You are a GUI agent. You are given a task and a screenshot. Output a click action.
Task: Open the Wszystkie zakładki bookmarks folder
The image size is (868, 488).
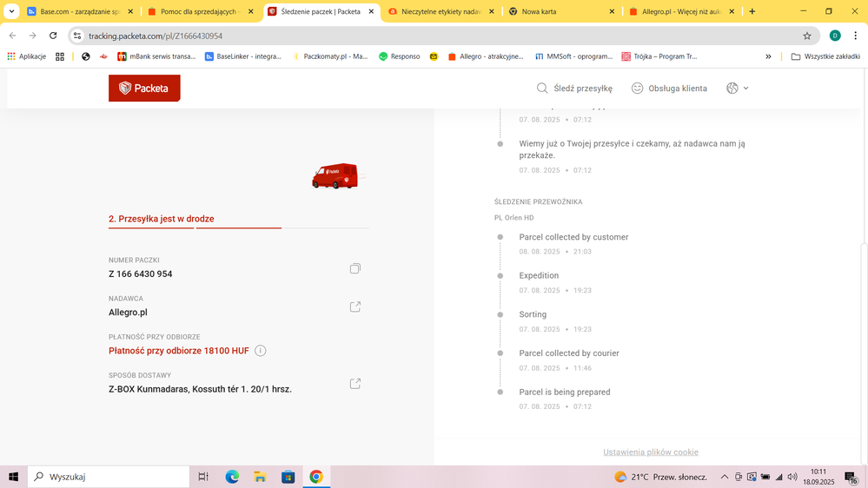[x=825, y=56]
